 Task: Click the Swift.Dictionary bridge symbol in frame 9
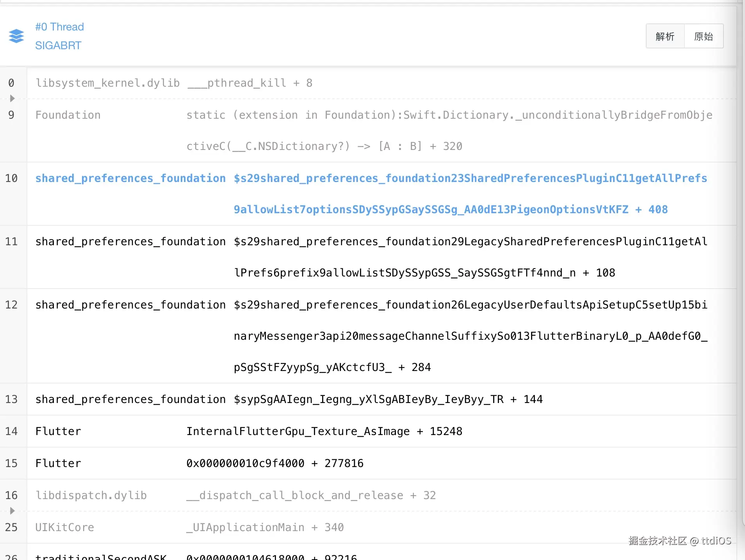[x=449, y=130]
